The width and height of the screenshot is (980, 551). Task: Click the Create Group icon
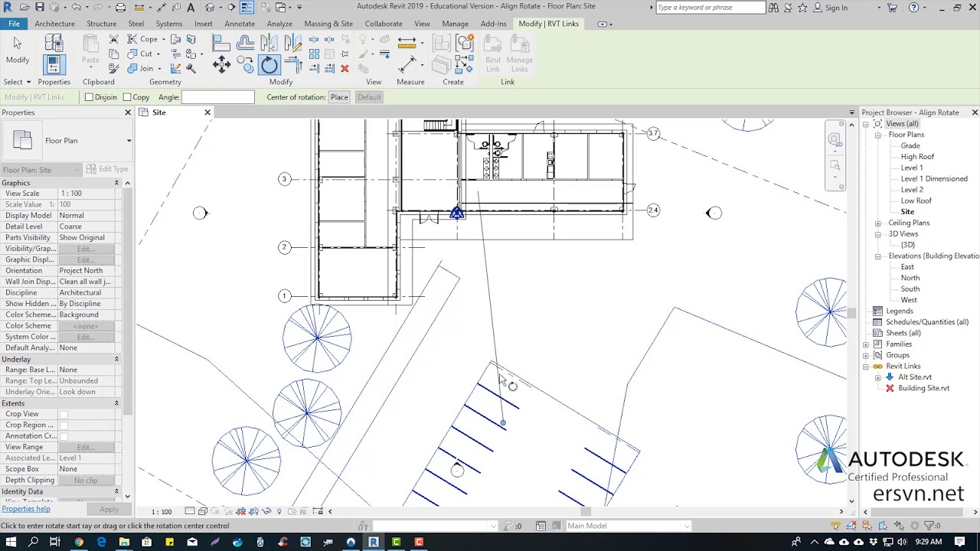tap(464, 42)
